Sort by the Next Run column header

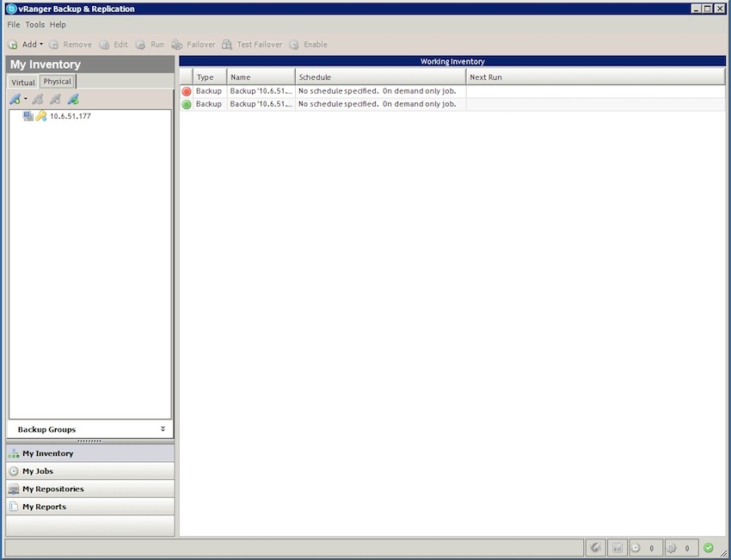(596, 77)
